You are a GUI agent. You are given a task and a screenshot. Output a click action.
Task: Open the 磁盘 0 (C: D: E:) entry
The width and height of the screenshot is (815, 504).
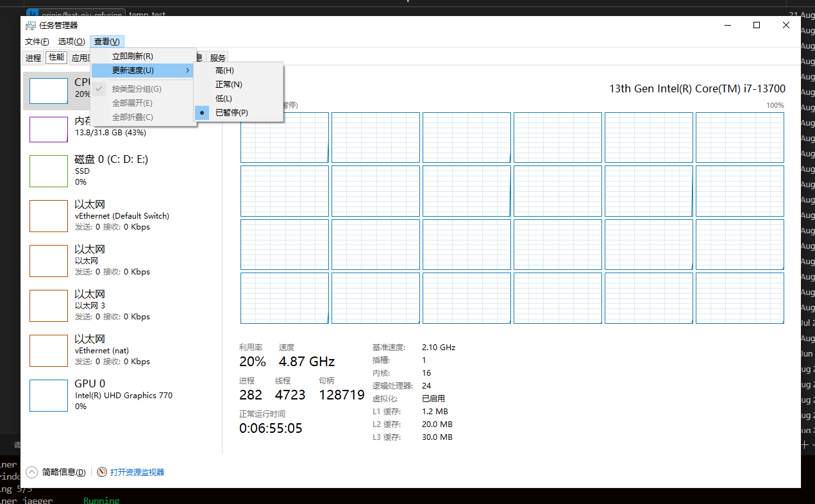click(122, 171)
